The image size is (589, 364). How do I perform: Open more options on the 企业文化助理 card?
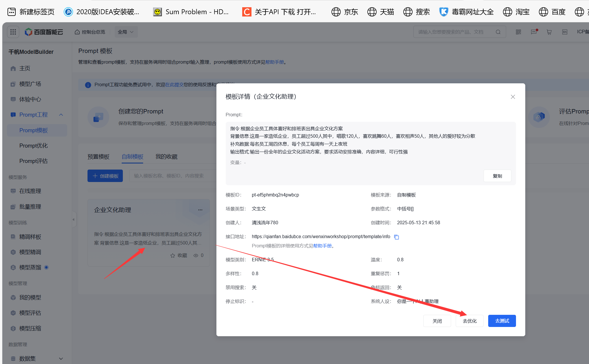click(x=200, y=210)
